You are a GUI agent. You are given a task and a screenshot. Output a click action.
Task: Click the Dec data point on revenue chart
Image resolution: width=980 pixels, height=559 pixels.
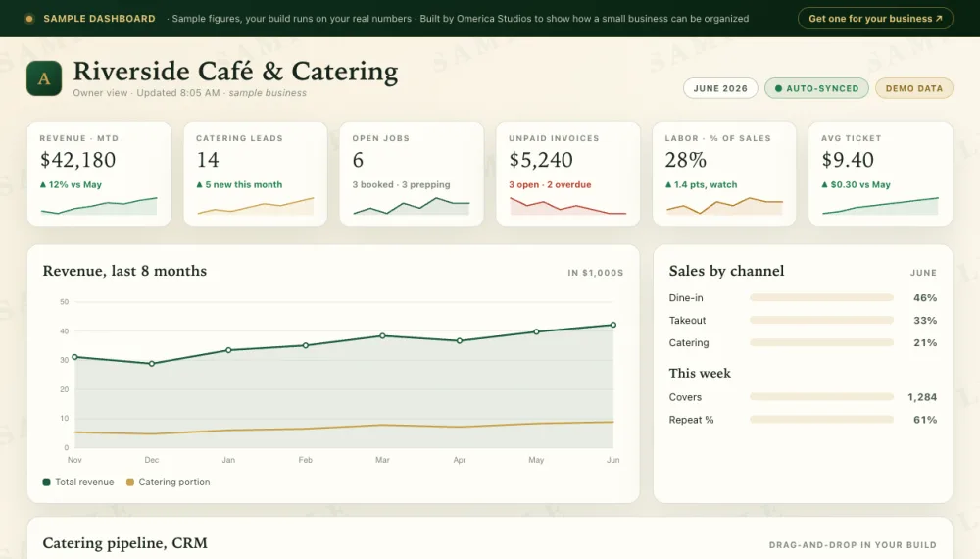pos(152,363)
